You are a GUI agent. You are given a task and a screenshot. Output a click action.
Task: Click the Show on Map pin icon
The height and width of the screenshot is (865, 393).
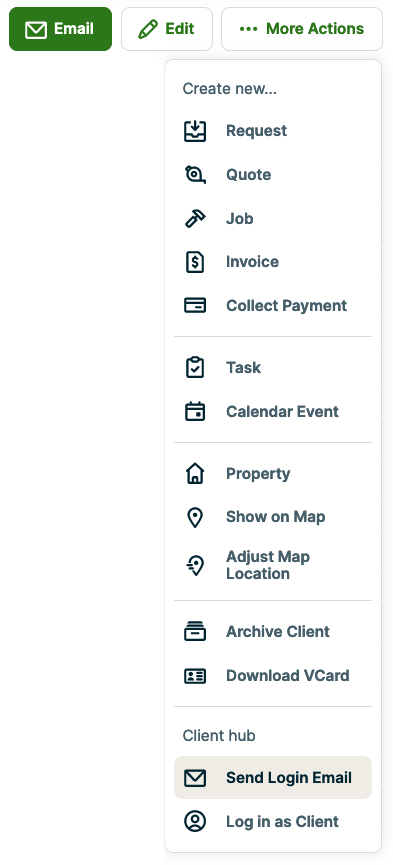[x=195, y=517]
